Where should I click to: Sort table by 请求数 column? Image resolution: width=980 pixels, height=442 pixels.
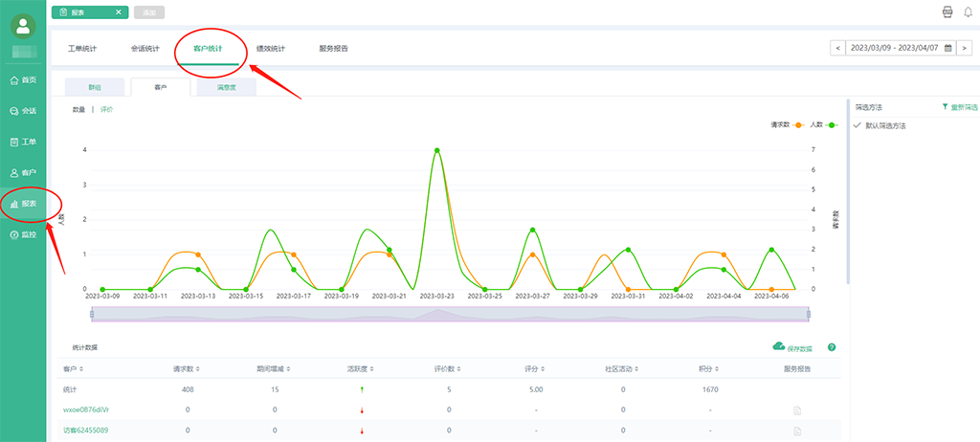187,369
